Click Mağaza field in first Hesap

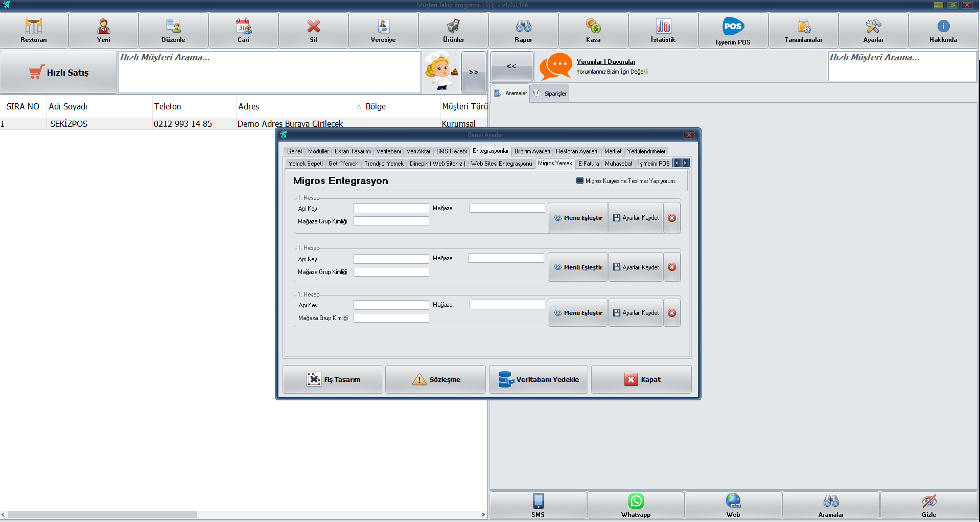(507, 208)
